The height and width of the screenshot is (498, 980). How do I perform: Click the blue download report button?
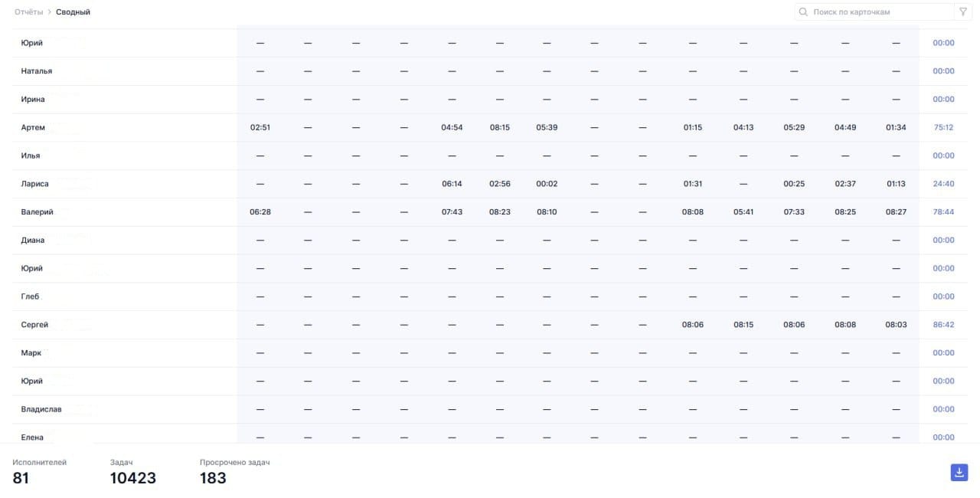pos(959,473)
